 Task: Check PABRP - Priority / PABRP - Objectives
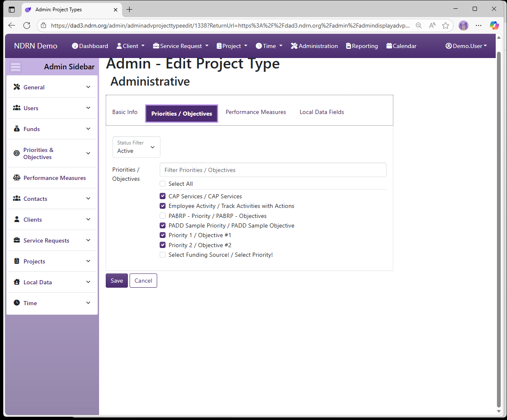(163, 216)
